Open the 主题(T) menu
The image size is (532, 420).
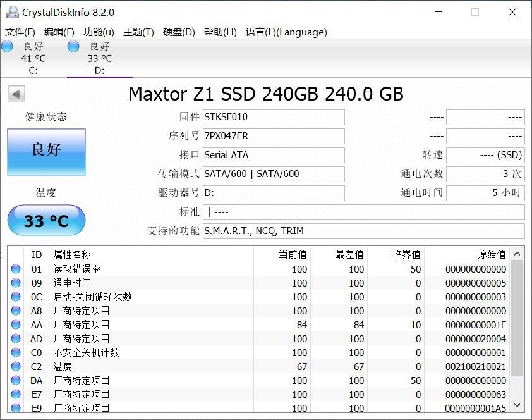tap(138, 32)
